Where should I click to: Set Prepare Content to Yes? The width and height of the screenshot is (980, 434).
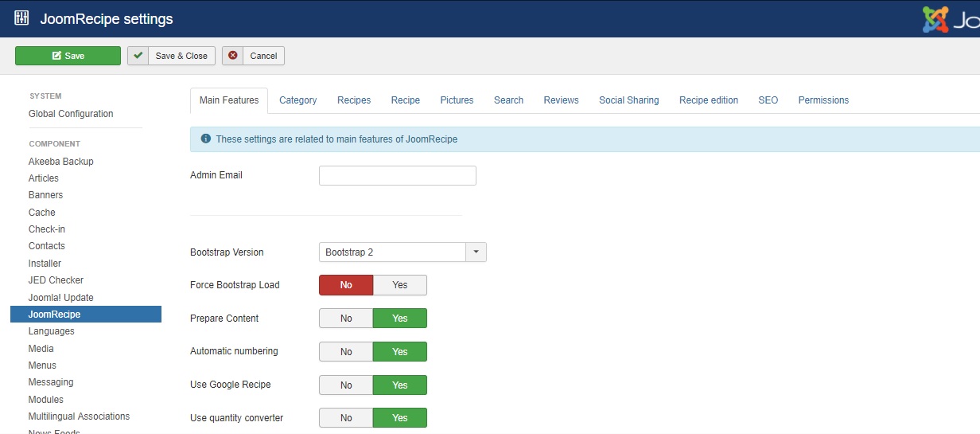[400, 319]
